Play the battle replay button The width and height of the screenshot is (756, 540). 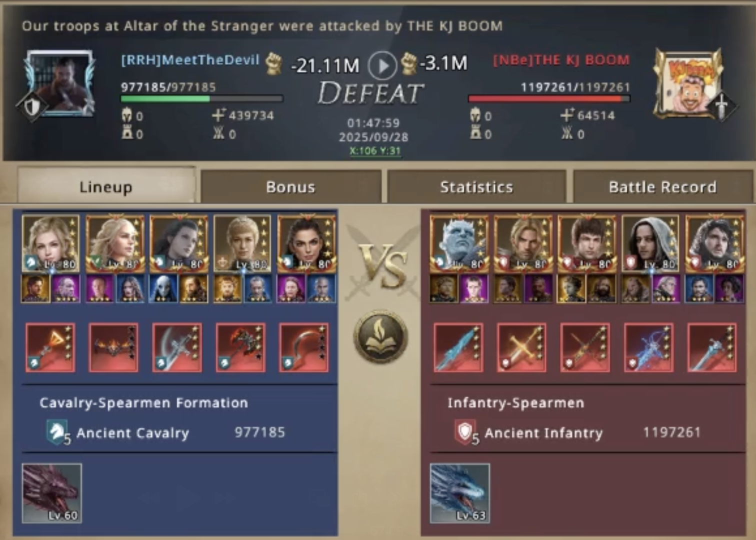pos(382,65)
